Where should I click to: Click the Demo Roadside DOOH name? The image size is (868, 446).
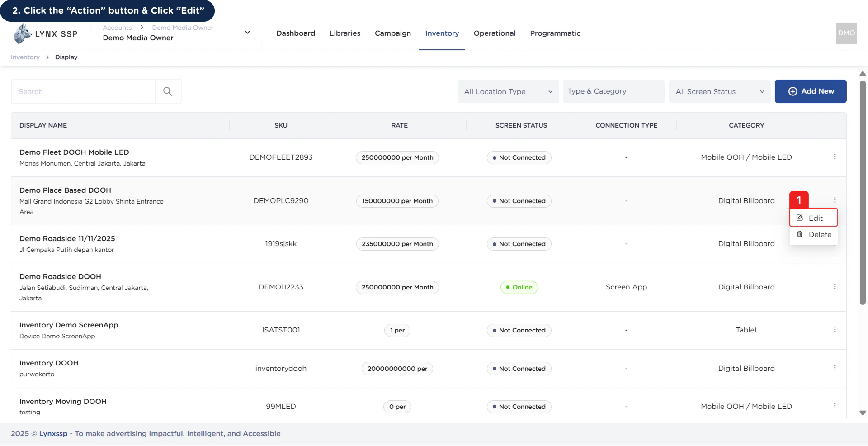tap(60, 276)
